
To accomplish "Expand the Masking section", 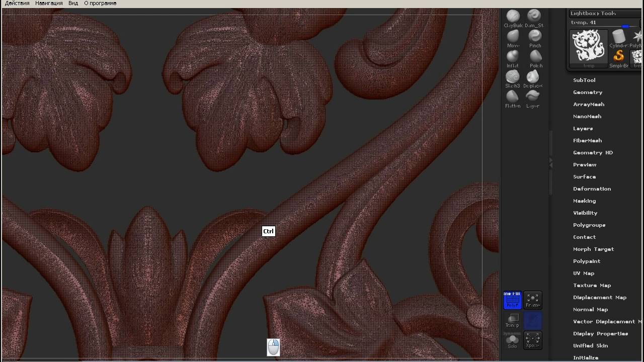I will [x=584, y=201].
